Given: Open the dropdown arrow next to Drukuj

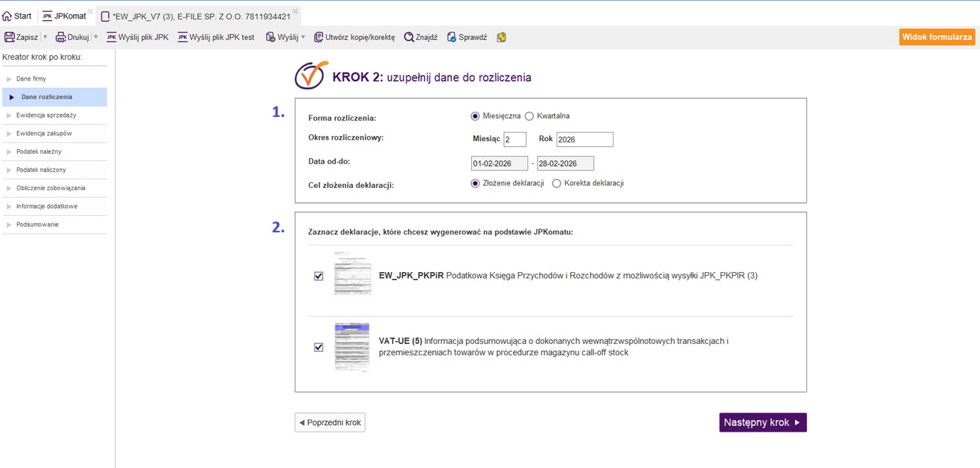Looking at the screenshot, I should click(96, 37).
